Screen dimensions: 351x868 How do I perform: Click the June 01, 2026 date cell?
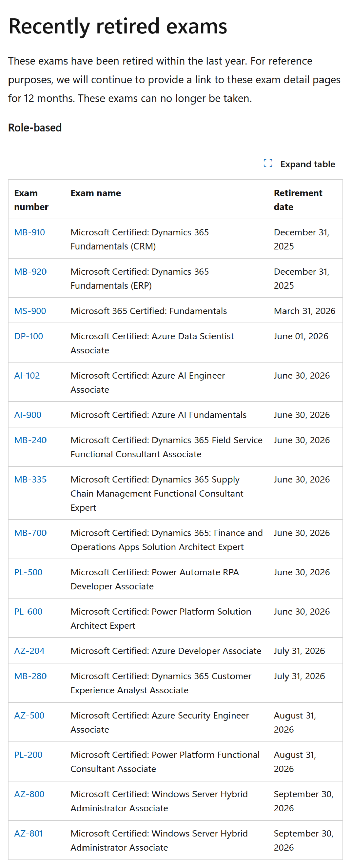click(x=301, y=336)
